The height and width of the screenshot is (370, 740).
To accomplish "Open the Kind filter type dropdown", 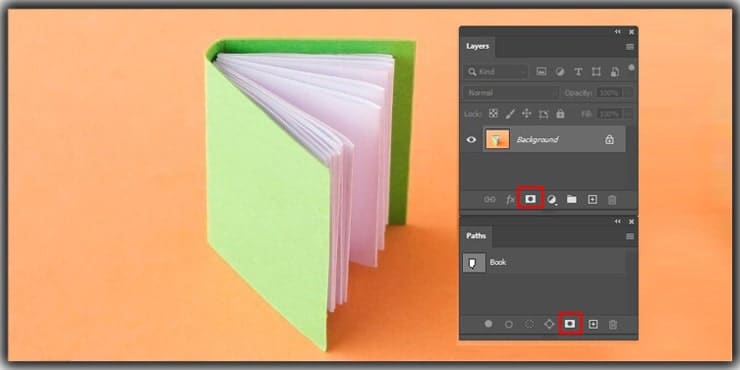I will tap(496, 72).
